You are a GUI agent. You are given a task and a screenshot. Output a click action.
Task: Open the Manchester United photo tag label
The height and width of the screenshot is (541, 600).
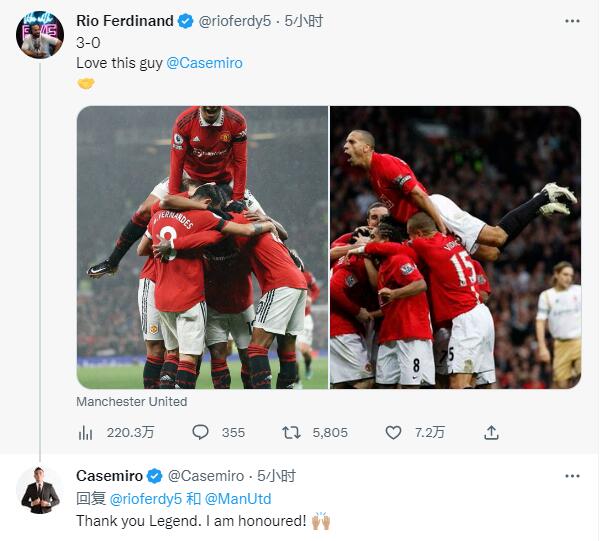[x=132, y=401]
